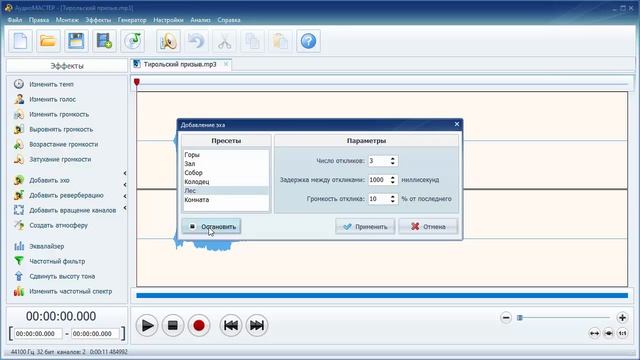This screenshot has width=640, height=360.
Task: Click the speaker volume toolbar icon
Action: (168, 41)
